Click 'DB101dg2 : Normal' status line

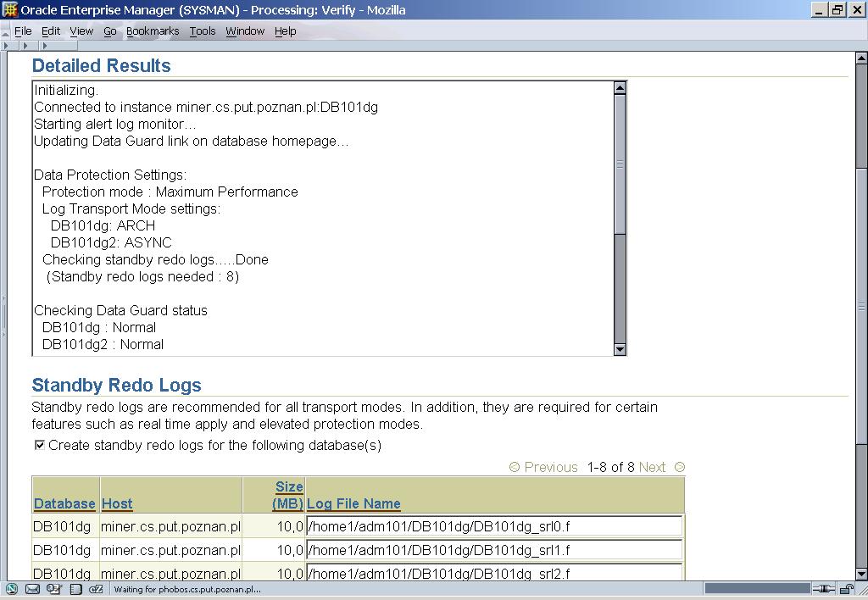[x=103, y=344]
